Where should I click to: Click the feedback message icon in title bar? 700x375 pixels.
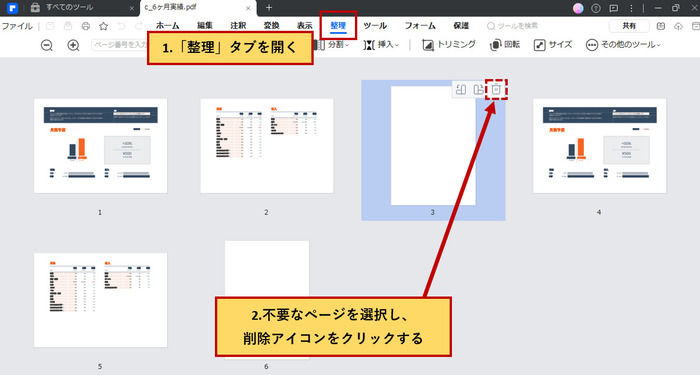coord(614,8)
